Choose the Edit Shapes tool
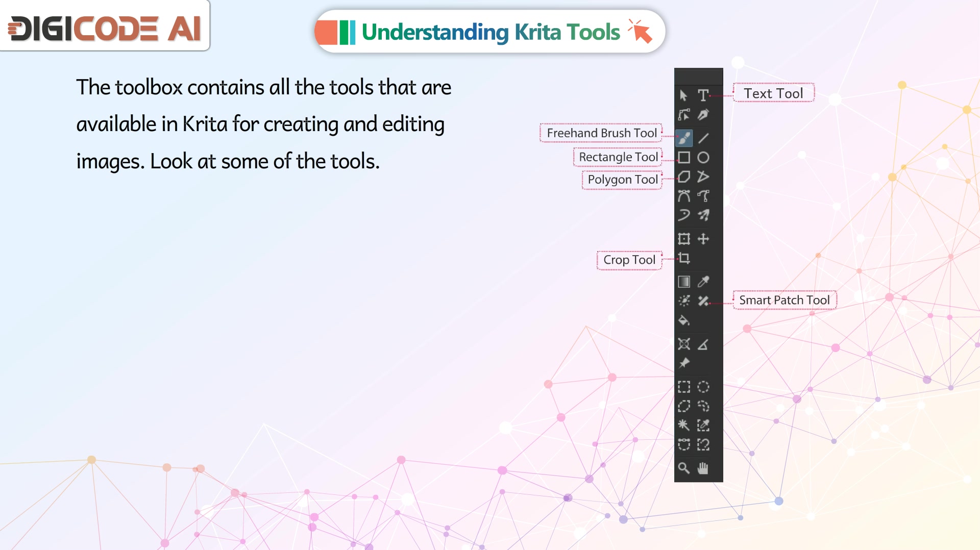Viewport: 980px width, 550px height. tap(684, 115)
